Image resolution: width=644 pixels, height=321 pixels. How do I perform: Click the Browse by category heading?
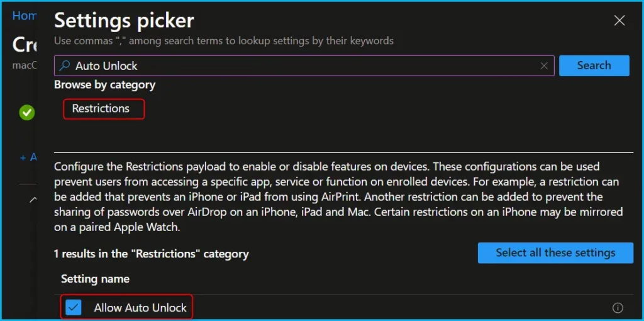coord(105,85)
